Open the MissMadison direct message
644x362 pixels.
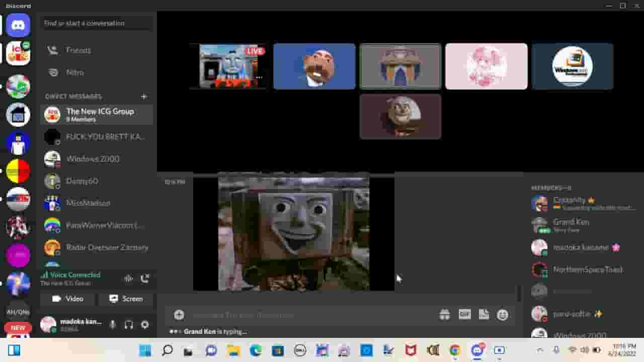coord(96,203)
